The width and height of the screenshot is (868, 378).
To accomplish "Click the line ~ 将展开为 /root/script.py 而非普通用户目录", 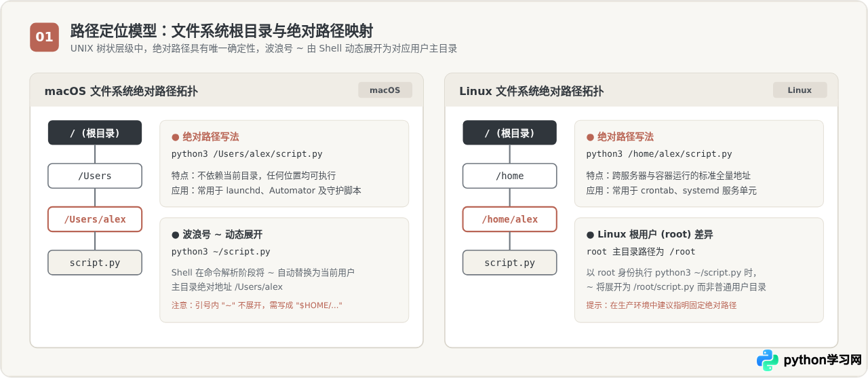I will pyautogui.click(x=676, y=287).
